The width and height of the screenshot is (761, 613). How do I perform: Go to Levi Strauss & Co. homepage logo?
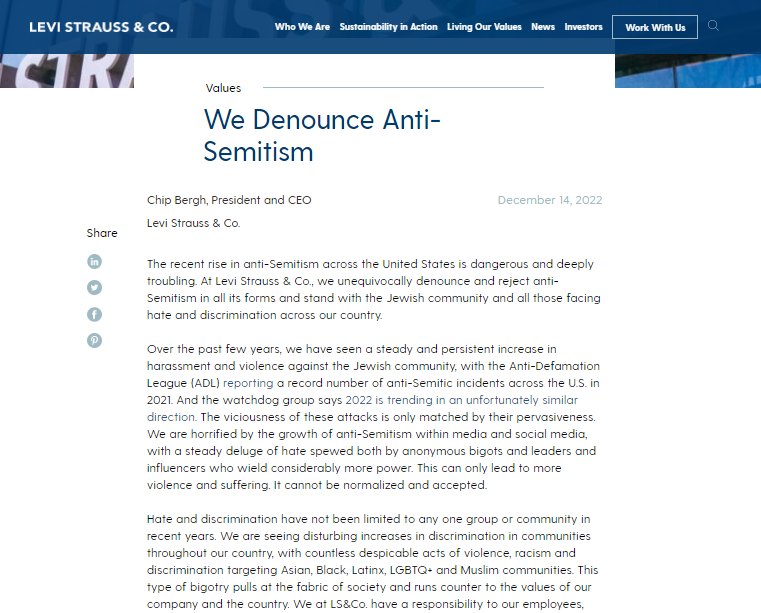tap(101, 27)
